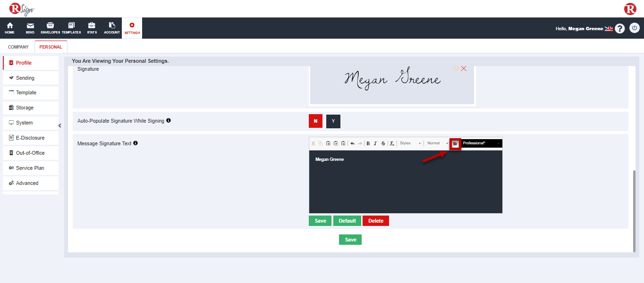
Task: Set Auto-Populate Signature to Y
Action: point(333,121)
